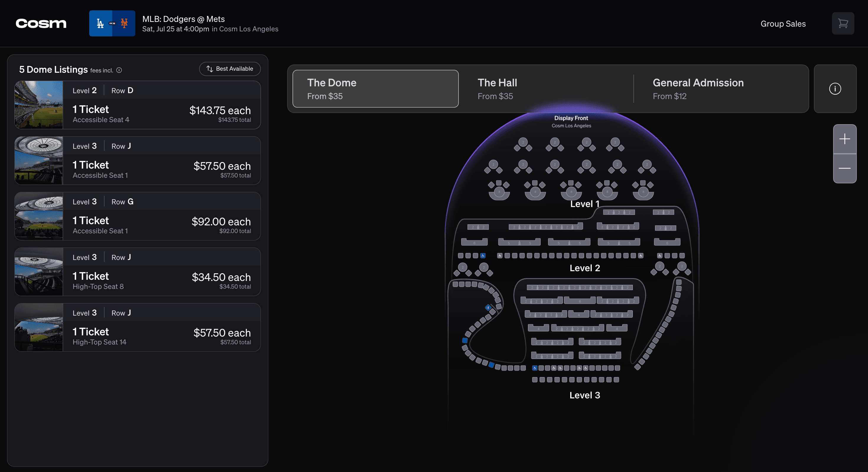Click the "Level 1" map label
This screenshot has width=868, height=472.
[585, 204]
